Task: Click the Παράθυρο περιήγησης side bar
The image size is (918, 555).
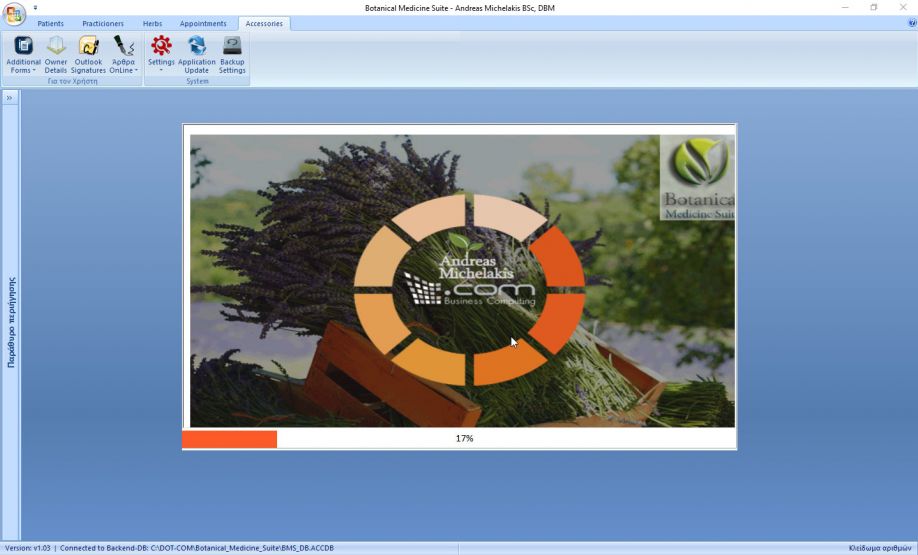Action: click(x=11, y=322)
